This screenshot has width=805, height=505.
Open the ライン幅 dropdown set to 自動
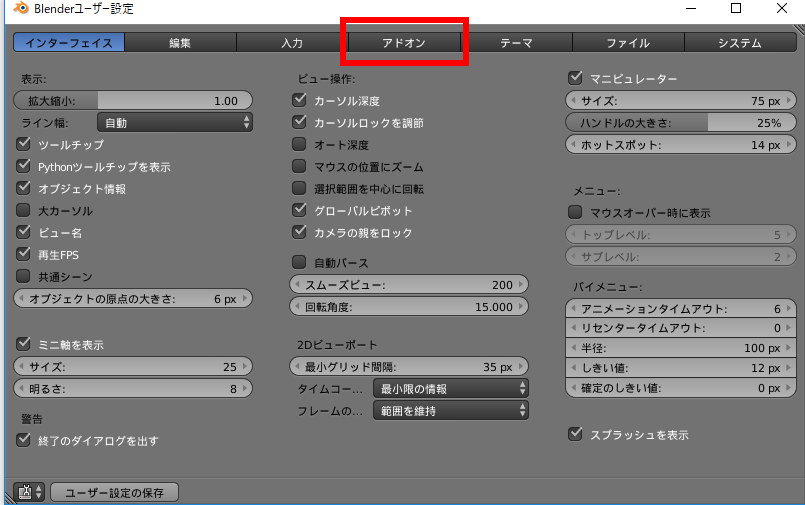click(x=175, y=123)
